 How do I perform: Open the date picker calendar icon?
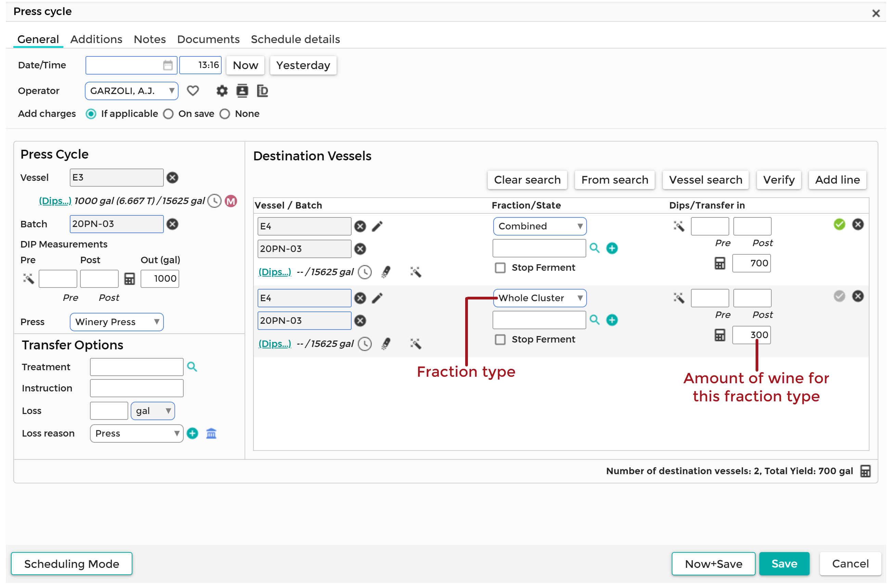coord(168,65)
